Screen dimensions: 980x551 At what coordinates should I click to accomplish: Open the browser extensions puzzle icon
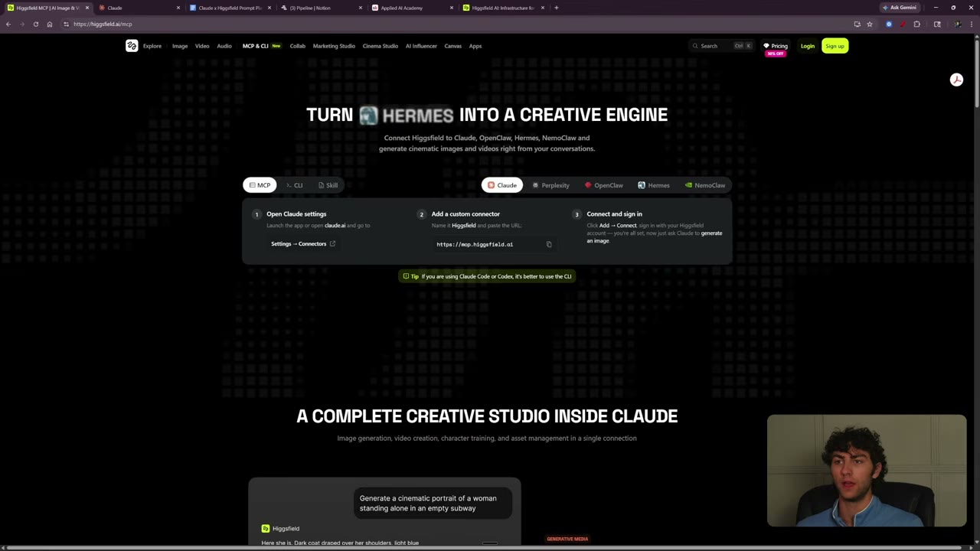tap(916, 24)
